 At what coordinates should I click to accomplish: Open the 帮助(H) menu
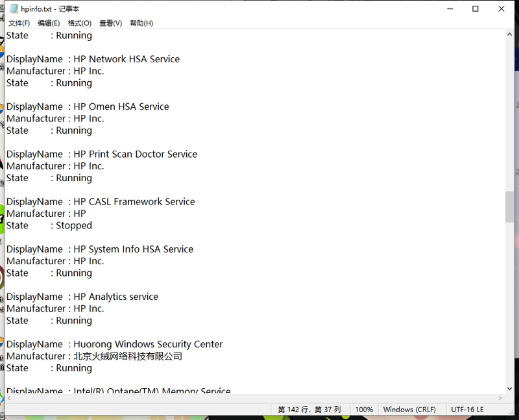(141, 23)
